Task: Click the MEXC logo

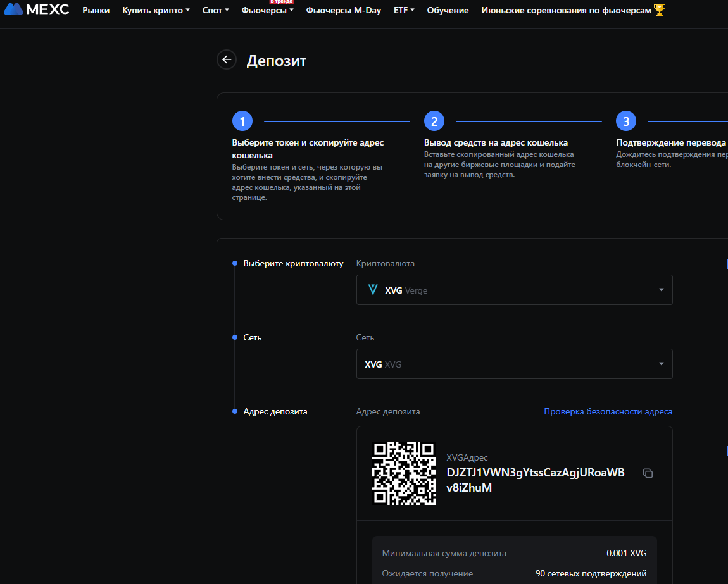Action: pyautogui.click(x=36, y=9)
